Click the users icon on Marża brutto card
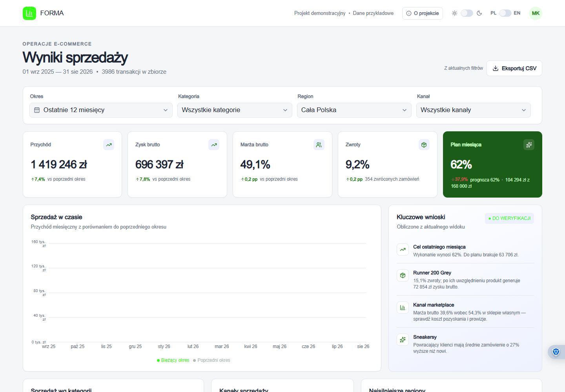The height and width of the screenshot is (392, 565). click(x=319, y=145)
